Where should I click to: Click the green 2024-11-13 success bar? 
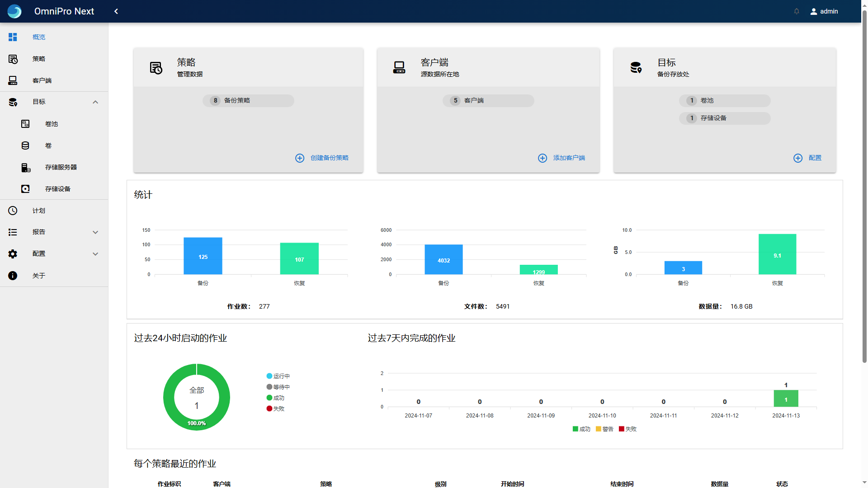[786, 399]
